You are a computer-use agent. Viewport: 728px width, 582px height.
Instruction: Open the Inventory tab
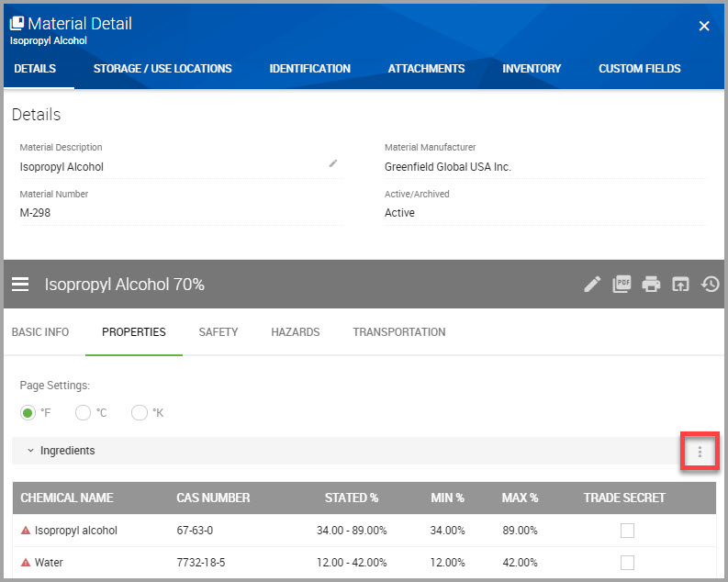tap(532, 69)
